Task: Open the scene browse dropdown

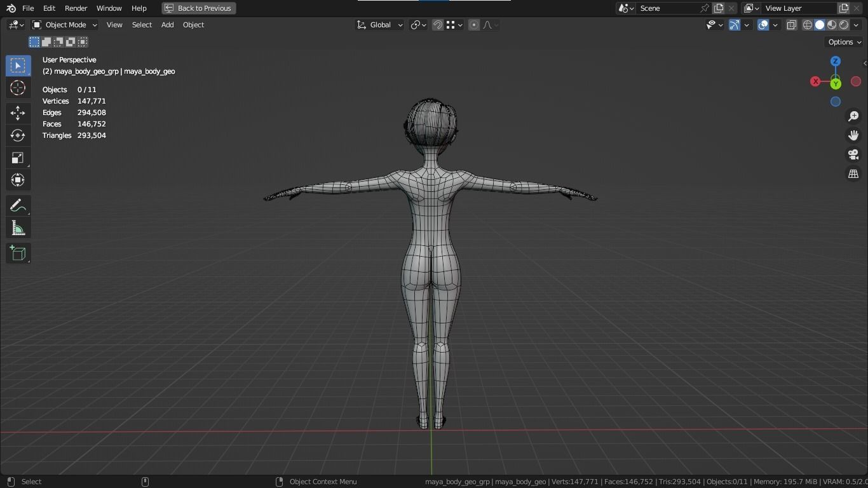Action: pos(626,8)
